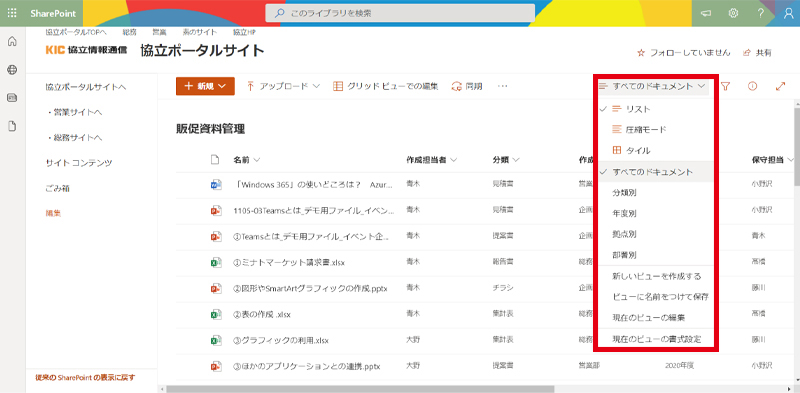This screenshot has width=800, height=393.
Task: Open My files page icon in rail
Action: (x=12, y=127)
